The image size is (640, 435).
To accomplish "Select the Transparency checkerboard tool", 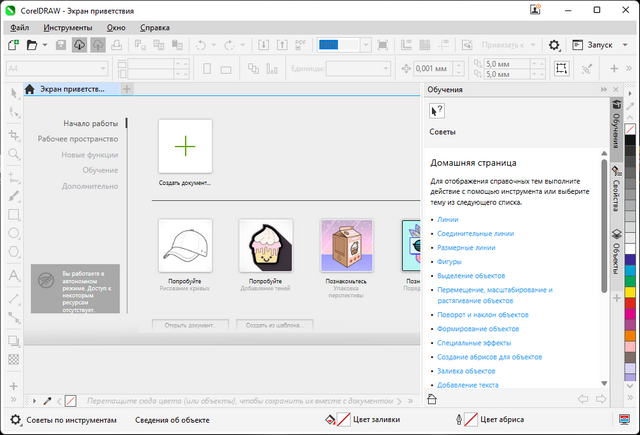I will point(14,359).
